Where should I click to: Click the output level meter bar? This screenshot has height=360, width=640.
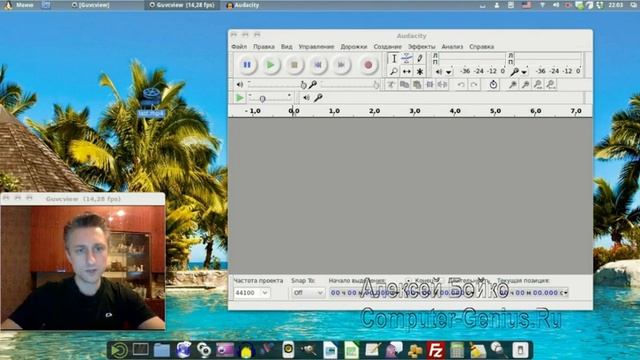pyautogui.click(x=471, y=58)
